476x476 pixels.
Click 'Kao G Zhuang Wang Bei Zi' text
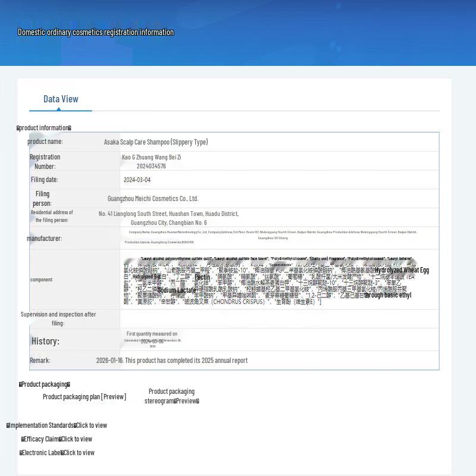click(x=152, y=157)
